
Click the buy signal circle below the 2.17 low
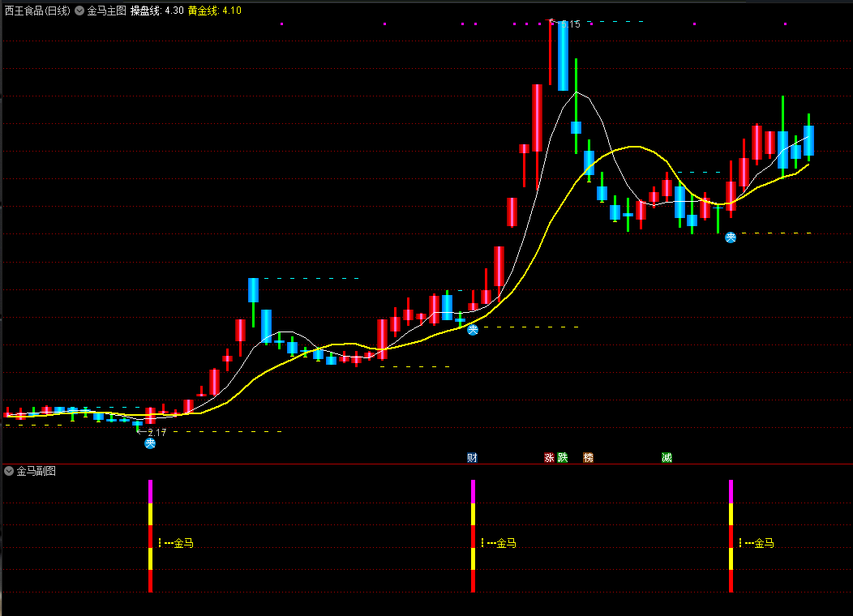point(149,443)
